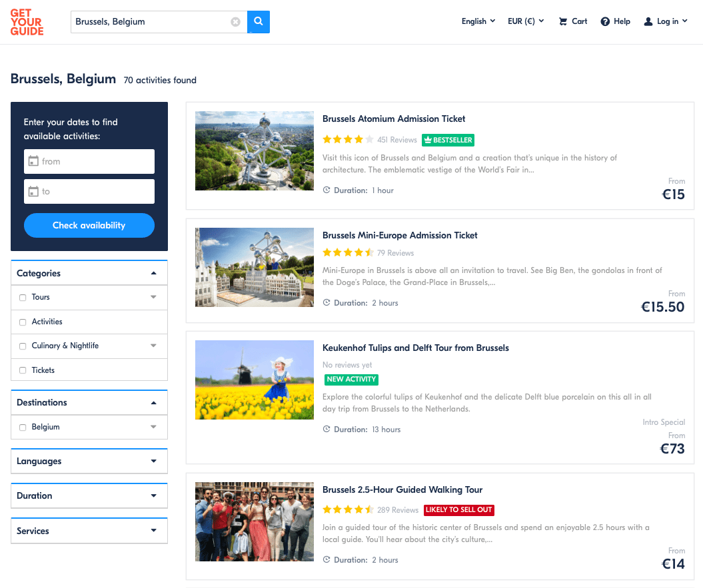View the 79 Reviews for Mini-Europe
This screenshot has width=703, height=588.
tap(395, 253)
